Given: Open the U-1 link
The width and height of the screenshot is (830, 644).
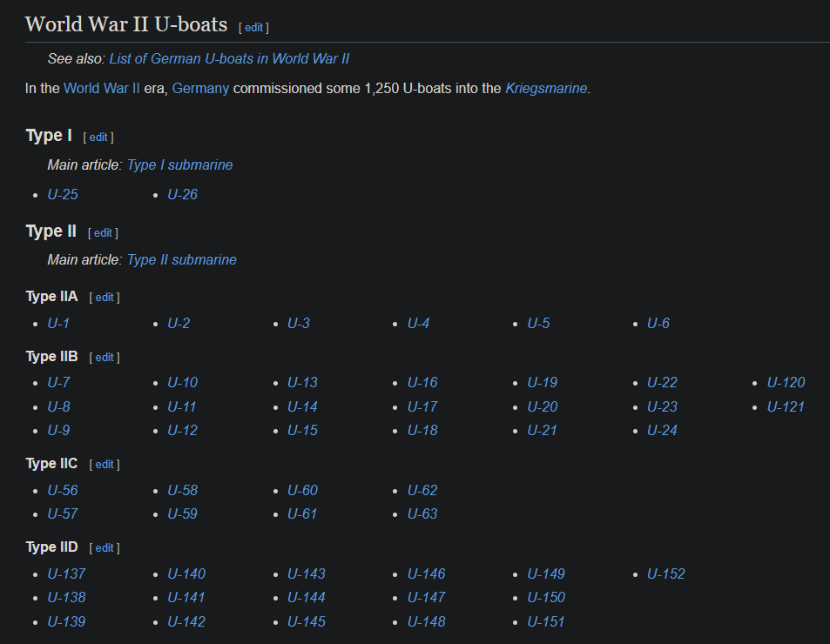Looking at the screenshot, I should (58, 323).
